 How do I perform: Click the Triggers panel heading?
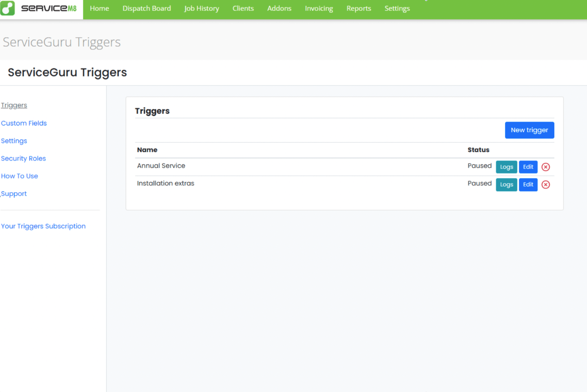click(x=152, y=111)
